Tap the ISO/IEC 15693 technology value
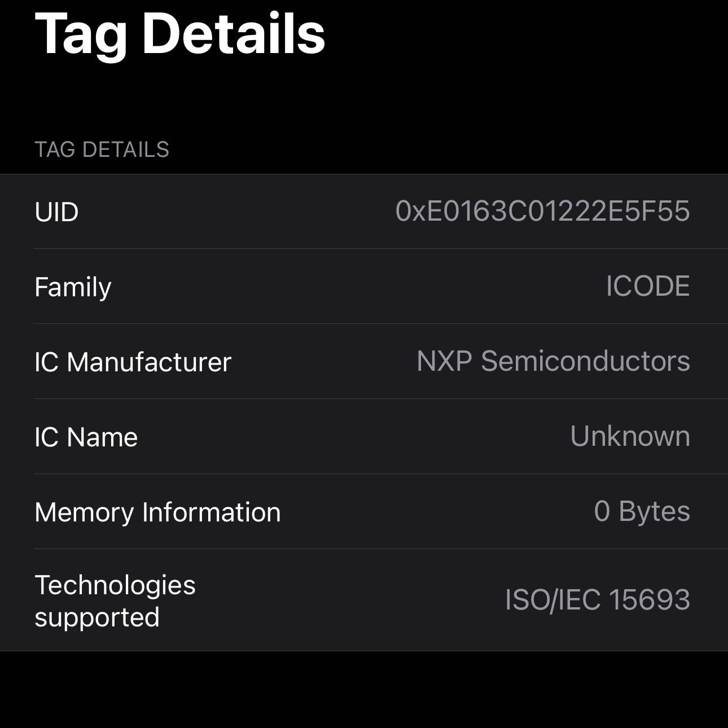 click(x=597, y=600)
